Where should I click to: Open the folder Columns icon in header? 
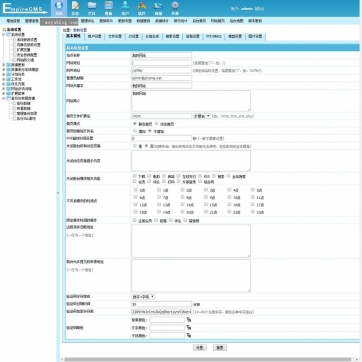click(x=92, y=8)
